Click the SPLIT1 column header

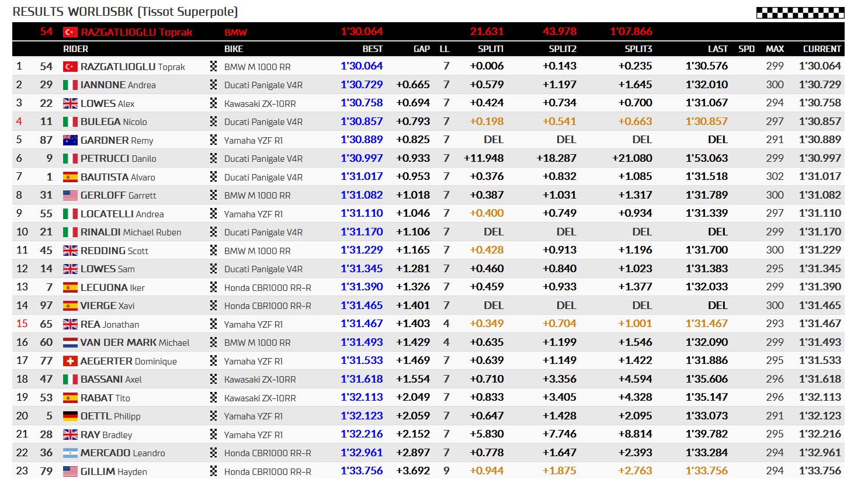491,49
